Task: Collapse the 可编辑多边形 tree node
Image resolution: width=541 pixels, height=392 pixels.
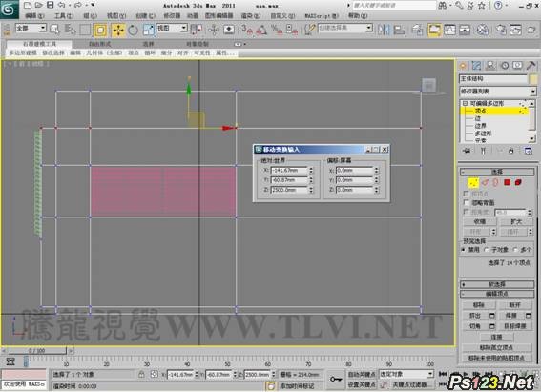Action: coord(465,103)
